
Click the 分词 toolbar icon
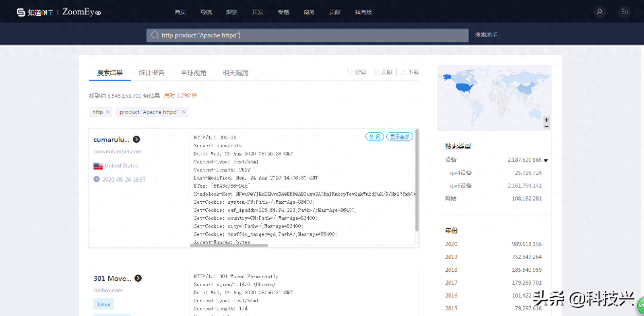357,72
